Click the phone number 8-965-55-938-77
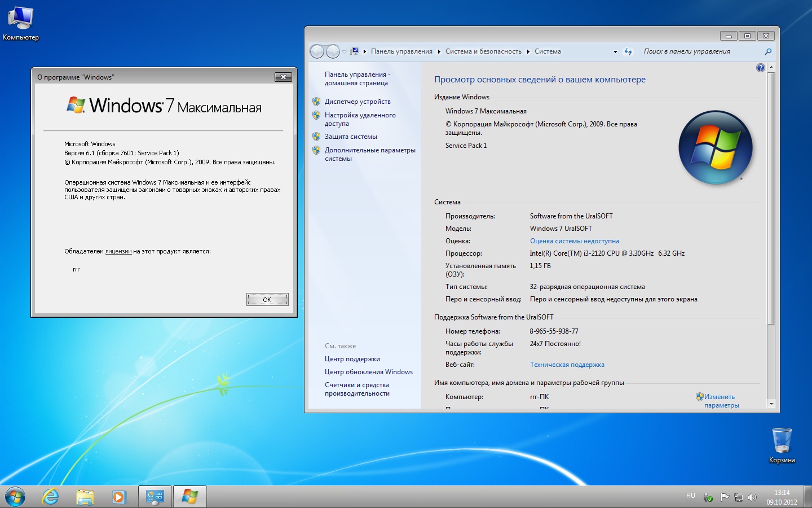The width and height of the screenshot is (812, 508). point(554,331)
